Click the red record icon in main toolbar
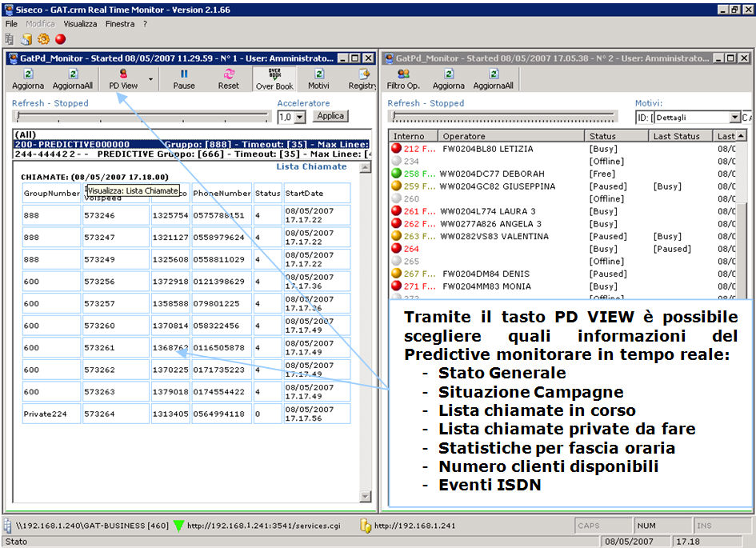The image size is (756, 548). click(60, 38)
